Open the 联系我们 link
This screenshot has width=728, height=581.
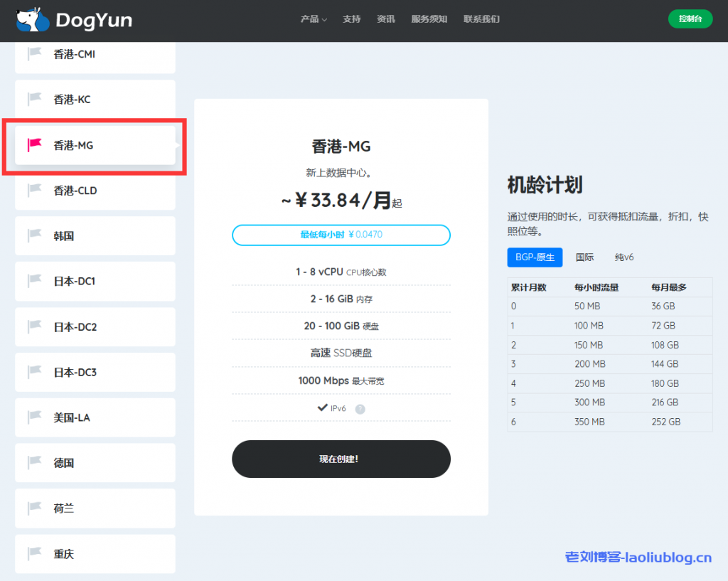click(x=481, y=19)
